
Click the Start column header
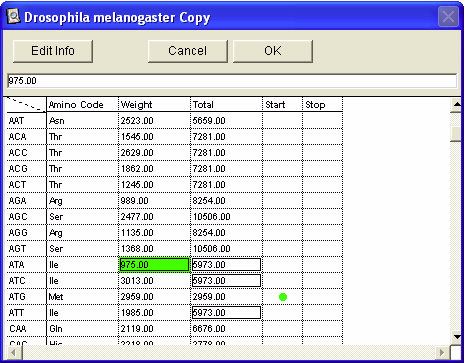point(283,105)
